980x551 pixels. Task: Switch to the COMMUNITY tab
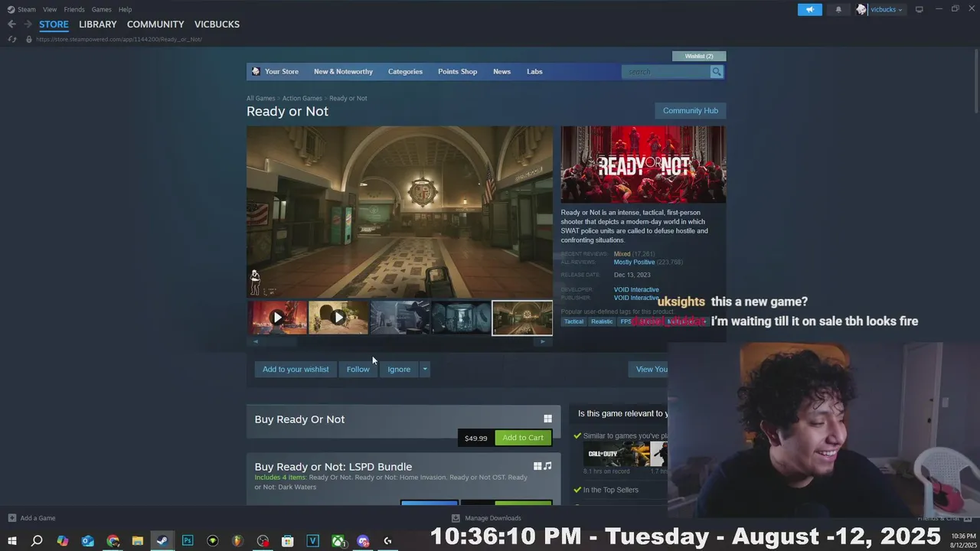[155, 24]
